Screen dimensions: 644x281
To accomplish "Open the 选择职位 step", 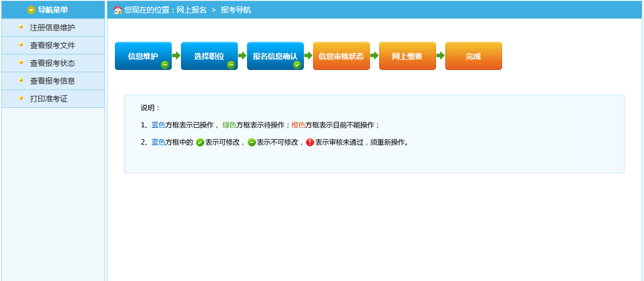I will pos(209,56).
